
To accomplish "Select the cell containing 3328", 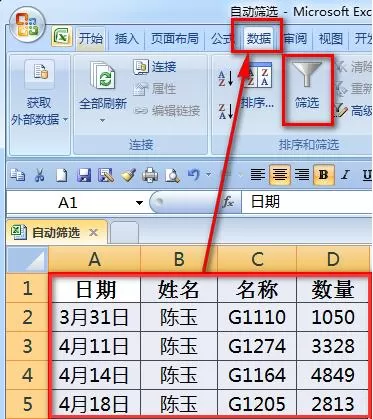I will pos(333,346).
